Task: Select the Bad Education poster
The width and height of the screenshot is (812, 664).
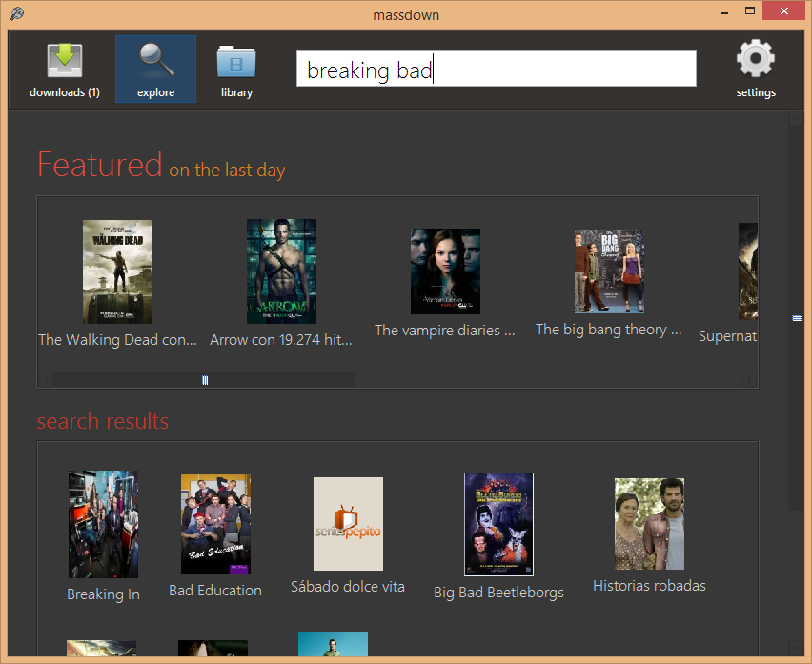Action: [215, 524]
